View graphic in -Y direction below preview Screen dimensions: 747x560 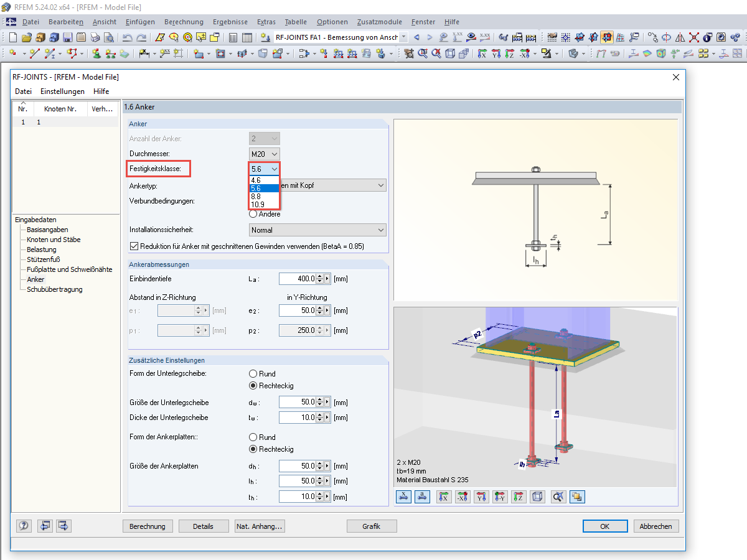coord(500,497)
